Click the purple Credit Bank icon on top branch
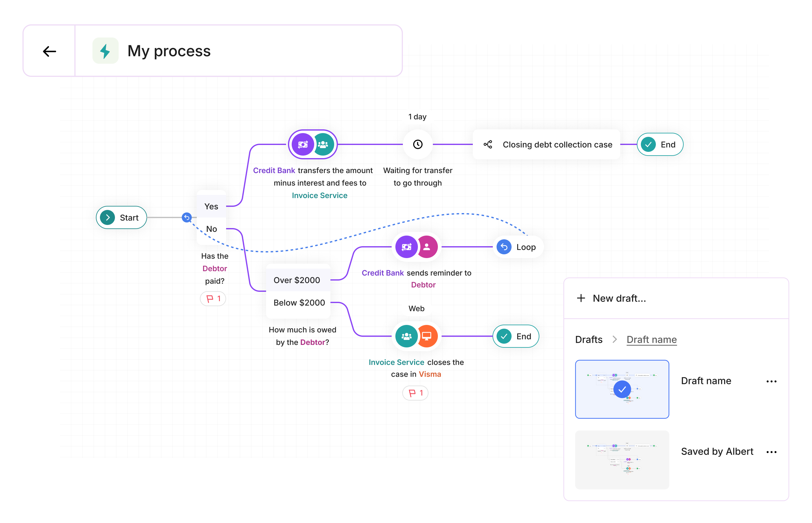 [x=302, y=144]
